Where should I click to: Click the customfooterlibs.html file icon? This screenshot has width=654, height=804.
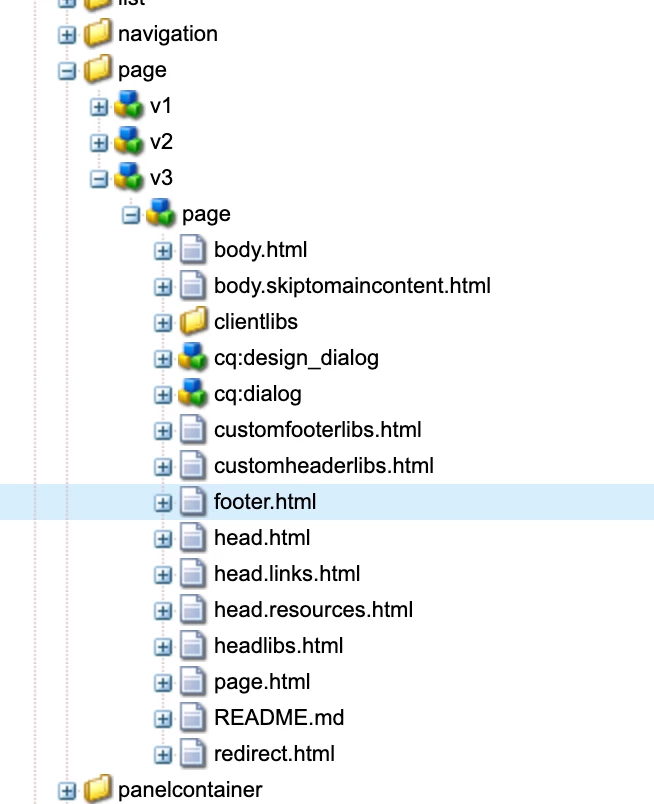[193, 429]
